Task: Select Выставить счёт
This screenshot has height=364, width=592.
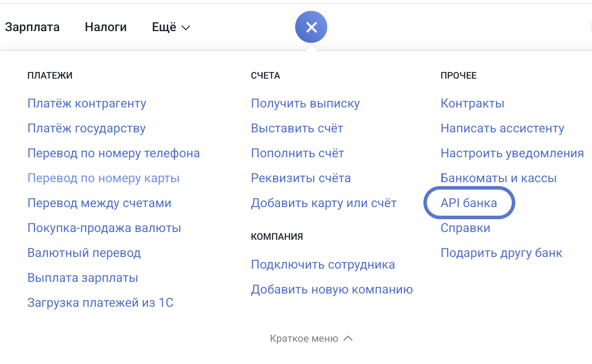Action: tap(297, 128)
